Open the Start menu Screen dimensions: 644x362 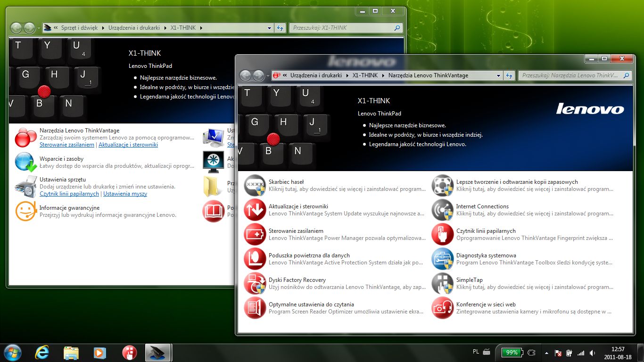tap(12, 353)
